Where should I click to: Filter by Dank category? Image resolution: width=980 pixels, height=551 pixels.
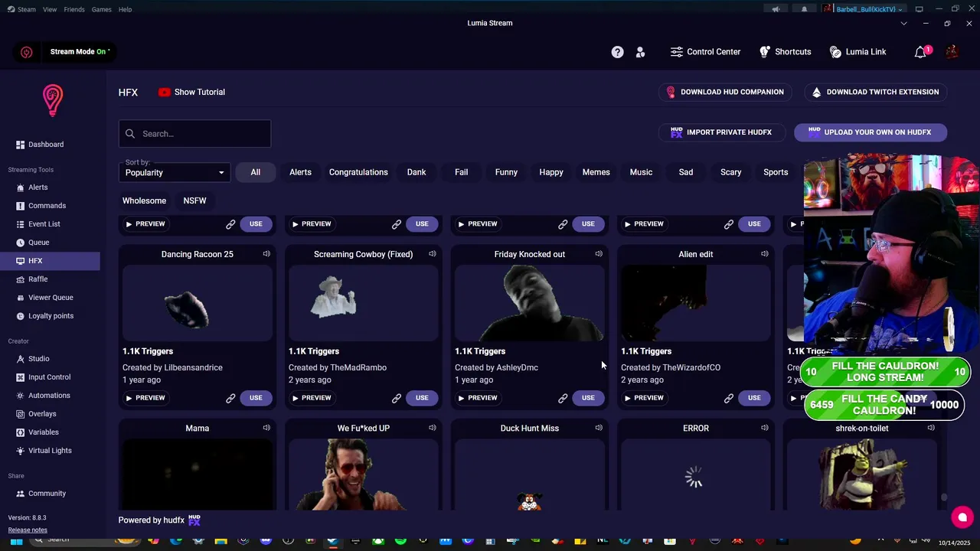tap(416, 172)
